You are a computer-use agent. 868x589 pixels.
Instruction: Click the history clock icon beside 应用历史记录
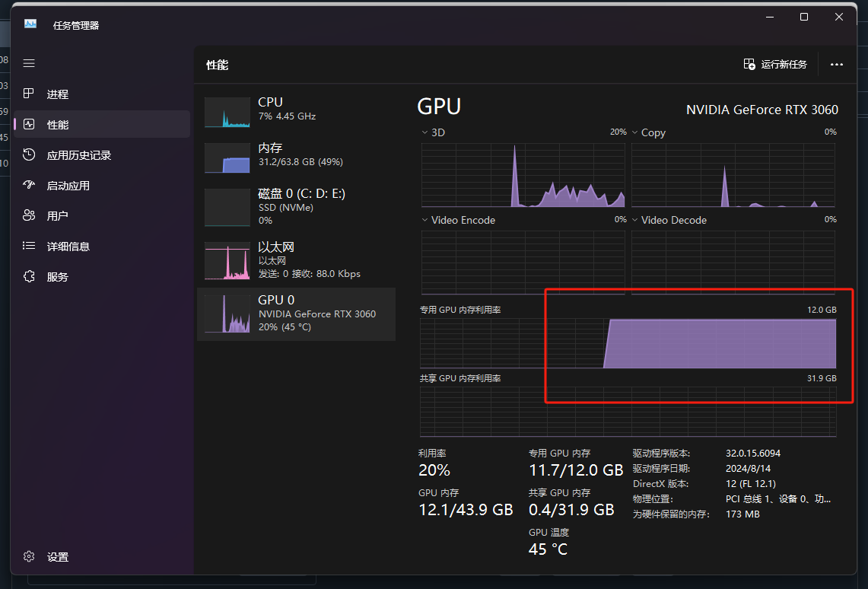pos(29,154)
